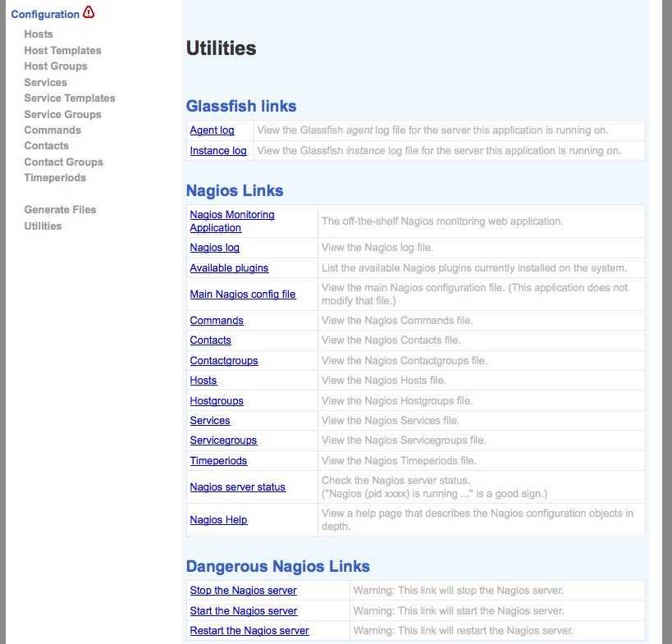Image resolution: width=672 pixels, height=644 pixels.
Task: Click the 'Check the Nagios server status' description
Action: click(x=435, y=487)
